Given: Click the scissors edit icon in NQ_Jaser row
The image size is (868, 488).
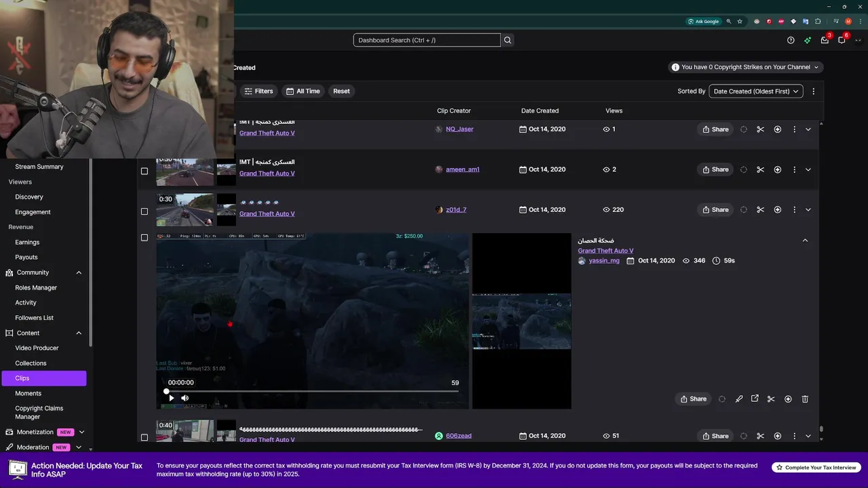Looking at the screenshot, I should tap(760, 129).
